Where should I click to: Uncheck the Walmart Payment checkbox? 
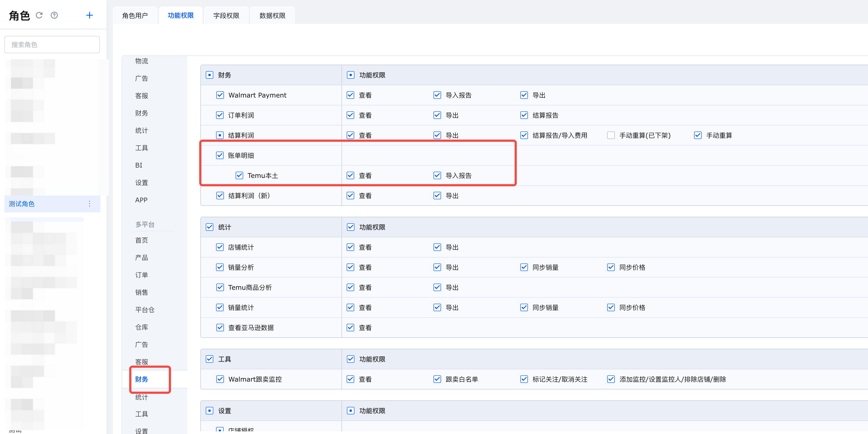[x=220, y=95]
